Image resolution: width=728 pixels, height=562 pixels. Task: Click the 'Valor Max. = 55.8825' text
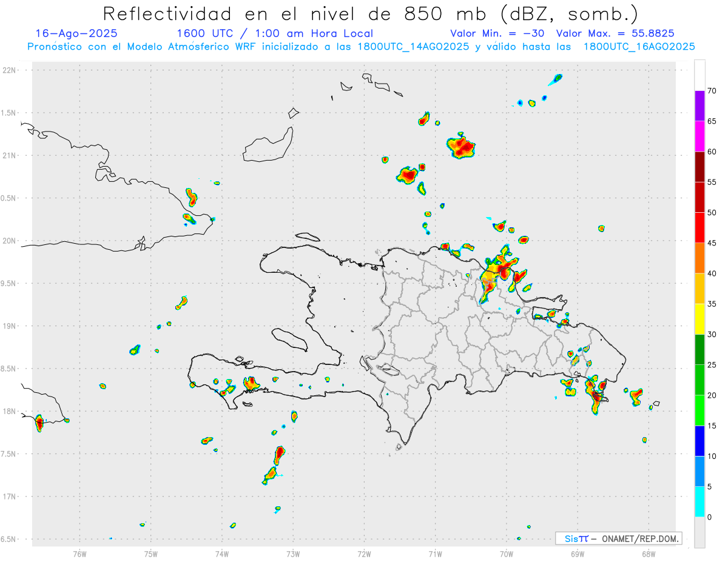[615, 33]
